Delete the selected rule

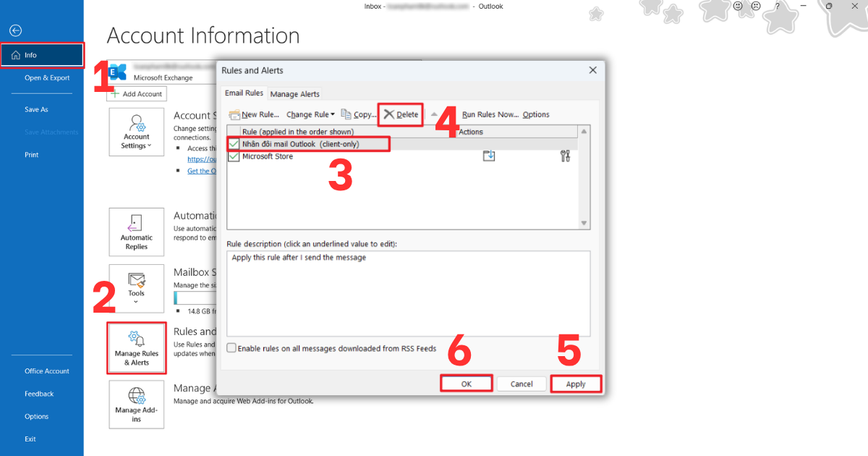pos(401,114)
